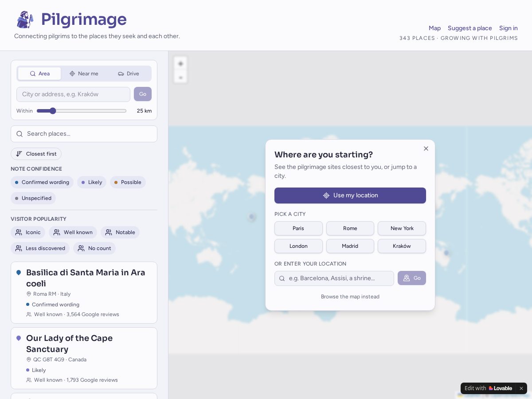Viewport: 532px width, 399px height.
Task: Click the enter your location input field
Action: click(334, 278)
